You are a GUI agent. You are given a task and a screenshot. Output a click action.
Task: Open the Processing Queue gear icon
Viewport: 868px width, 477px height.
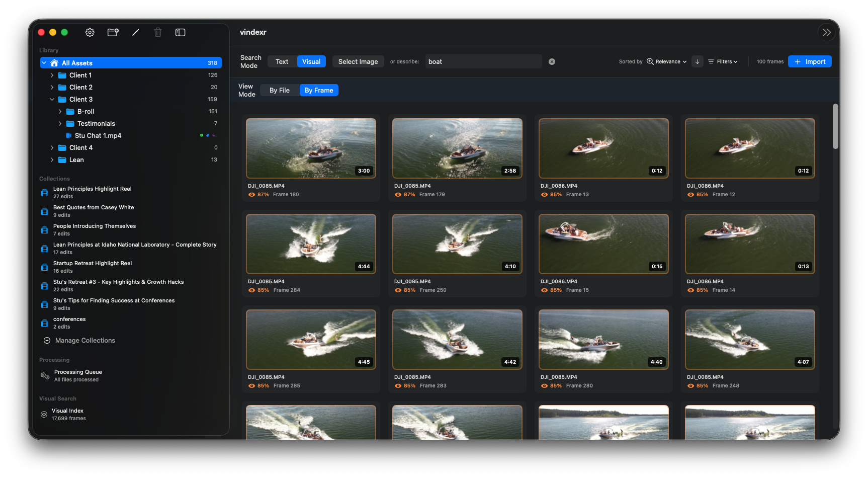tap(45, 375)
